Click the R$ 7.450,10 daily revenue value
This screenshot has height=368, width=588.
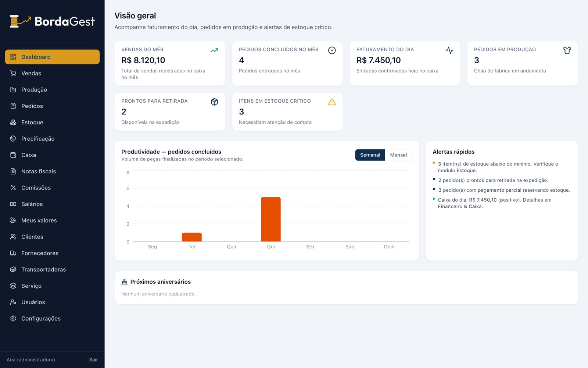coord(379,60)
